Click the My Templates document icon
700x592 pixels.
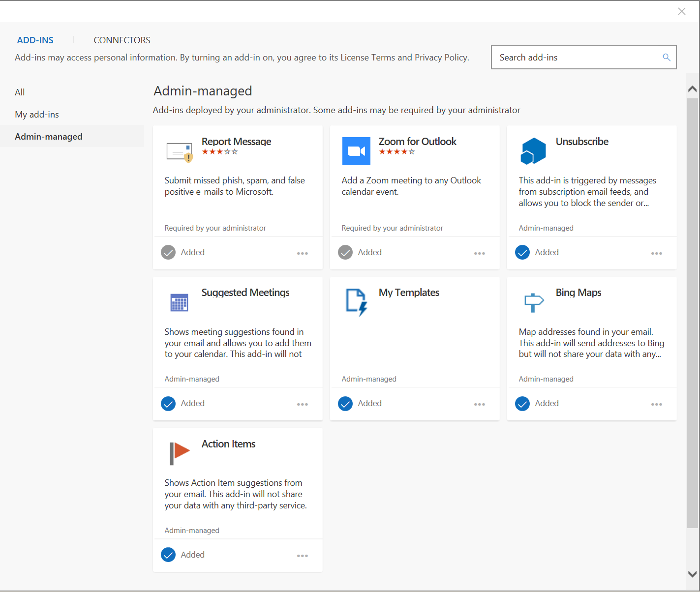click(356, 302)
